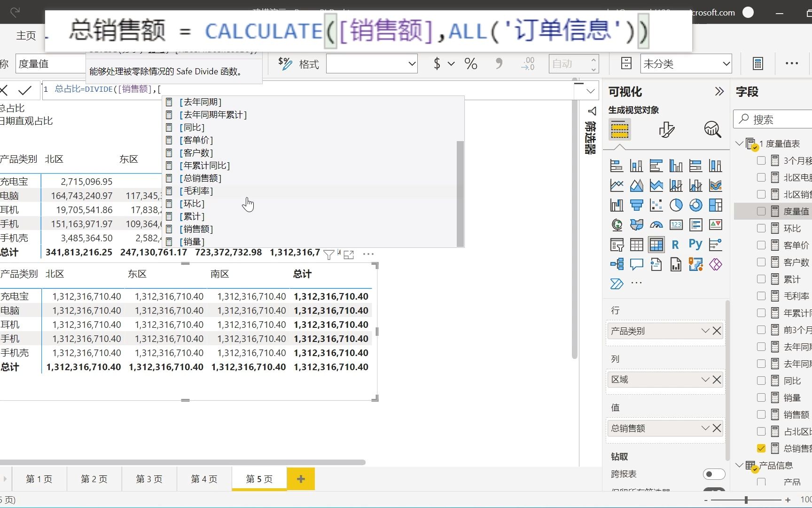Select the map visualization
The width and height of the screenshot is (812, 508).
click(617, 224)
